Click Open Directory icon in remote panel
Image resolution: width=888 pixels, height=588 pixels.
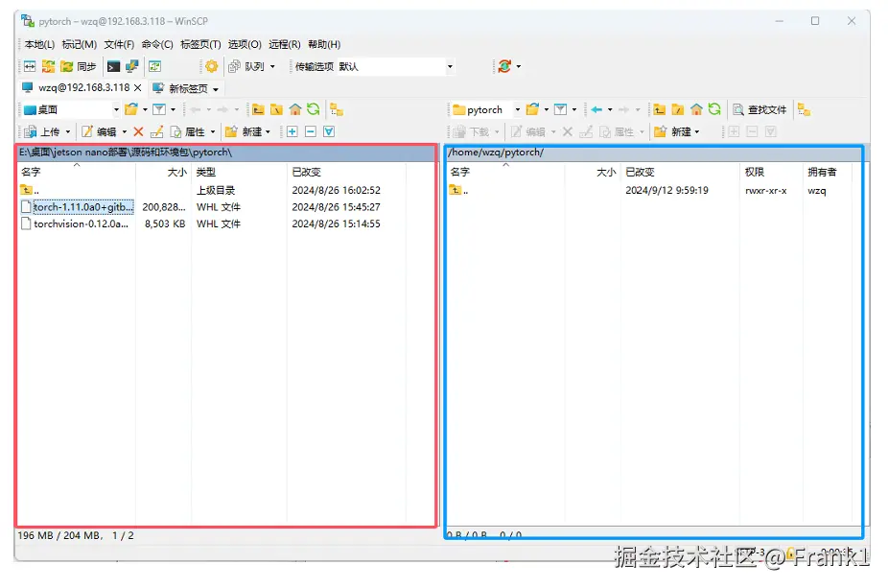[x=532, y=109]
